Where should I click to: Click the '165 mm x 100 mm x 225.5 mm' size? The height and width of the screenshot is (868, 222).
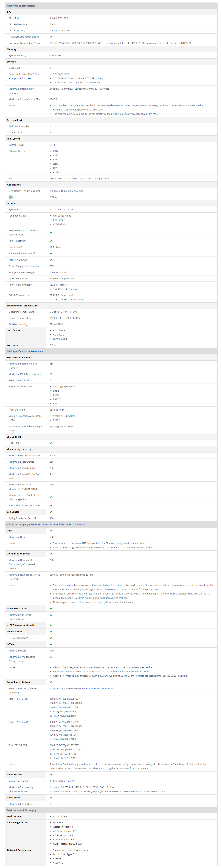point(66,191)
